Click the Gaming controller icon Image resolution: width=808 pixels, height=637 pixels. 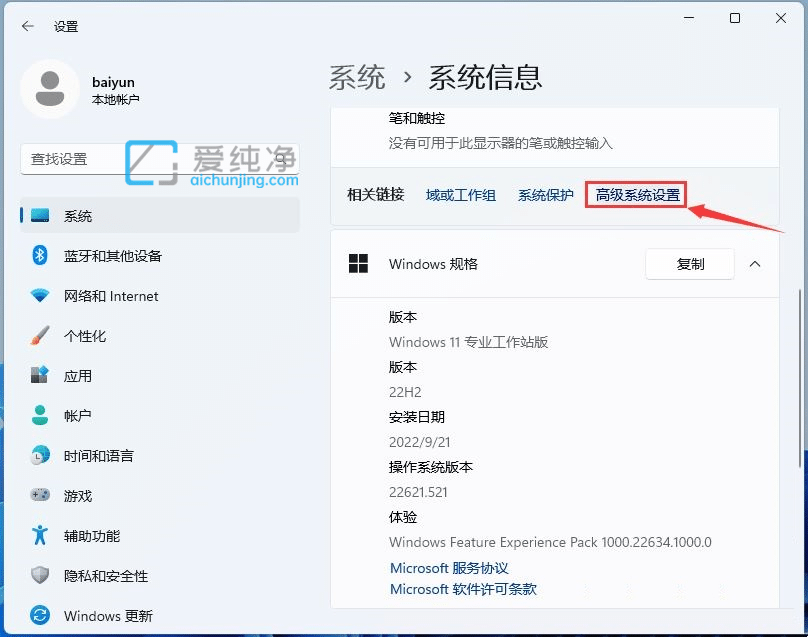(x=40, y=495)
